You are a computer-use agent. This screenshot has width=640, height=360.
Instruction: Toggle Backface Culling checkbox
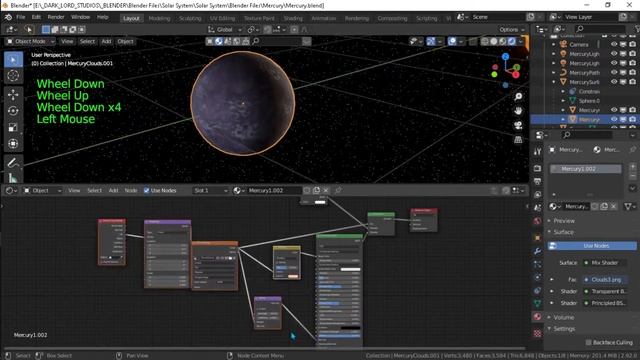pyautogui.click(x=588, y=342)
